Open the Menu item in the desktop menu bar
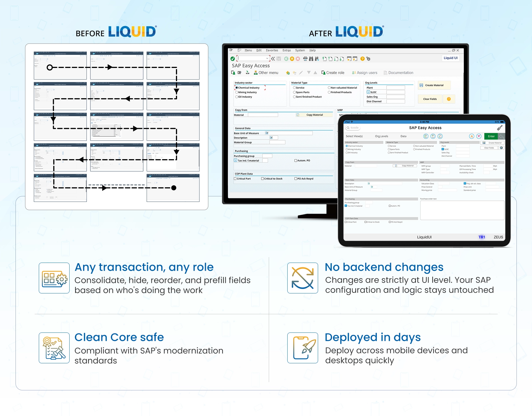The height and width of the screenshot is (416, 532). coord(248,50)
